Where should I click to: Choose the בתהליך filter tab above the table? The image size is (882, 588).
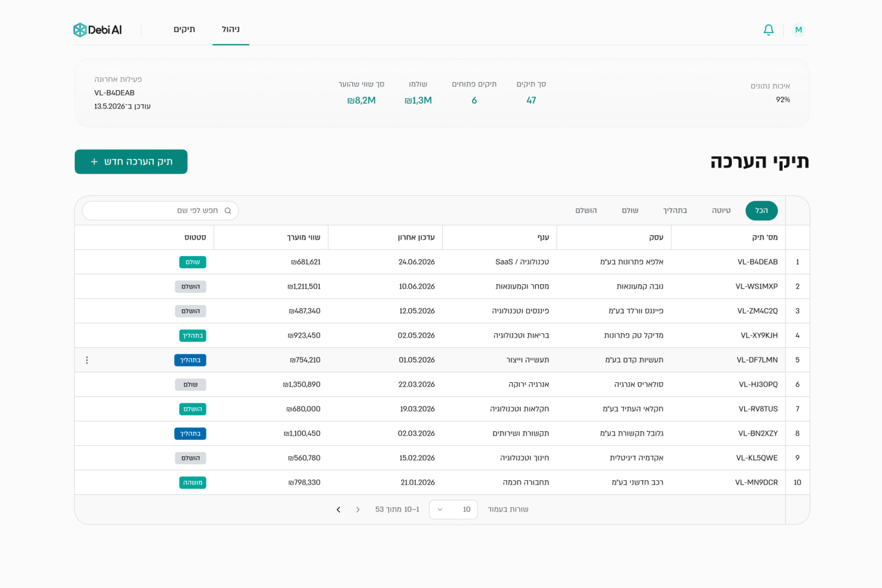point(675,211)
